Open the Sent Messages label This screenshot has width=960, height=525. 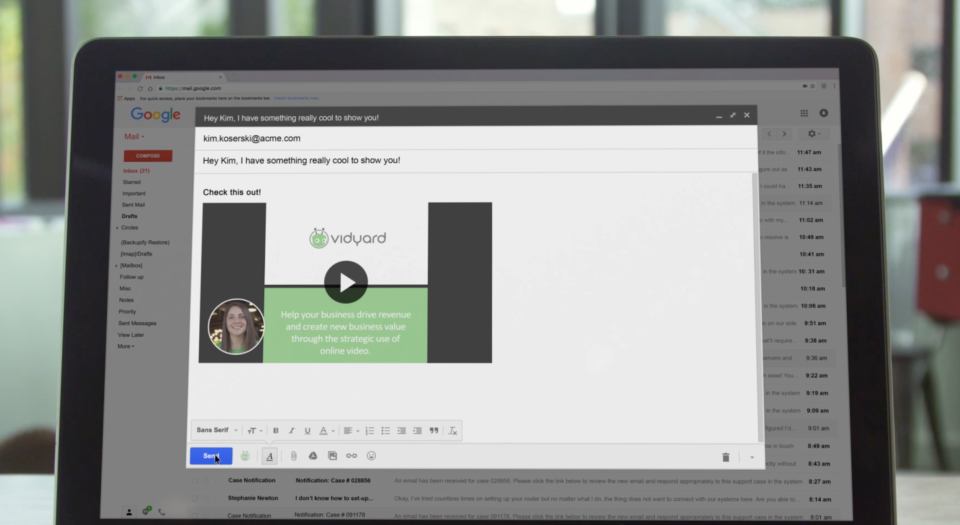pyautogui.click(x=137, y=323)
